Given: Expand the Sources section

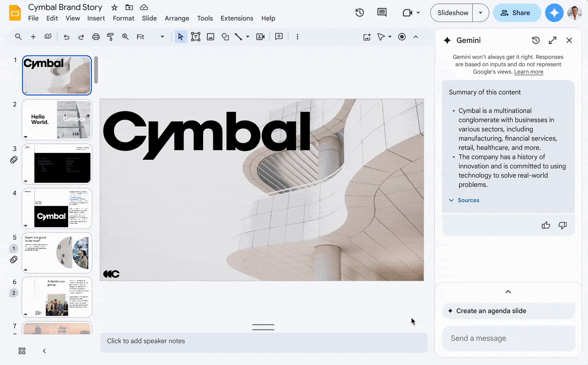Looking at the screenshot, I should [x=464, y=200].
